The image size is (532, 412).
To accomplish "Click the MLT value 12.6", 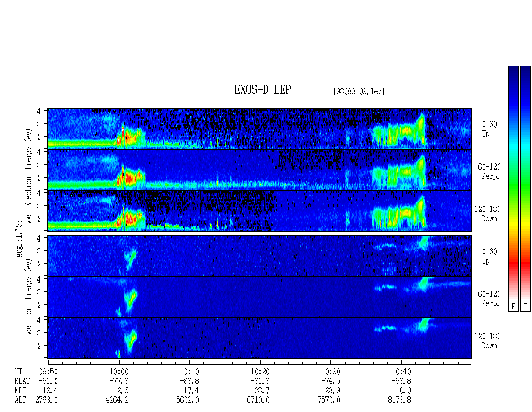I will (x=121, y=391).
